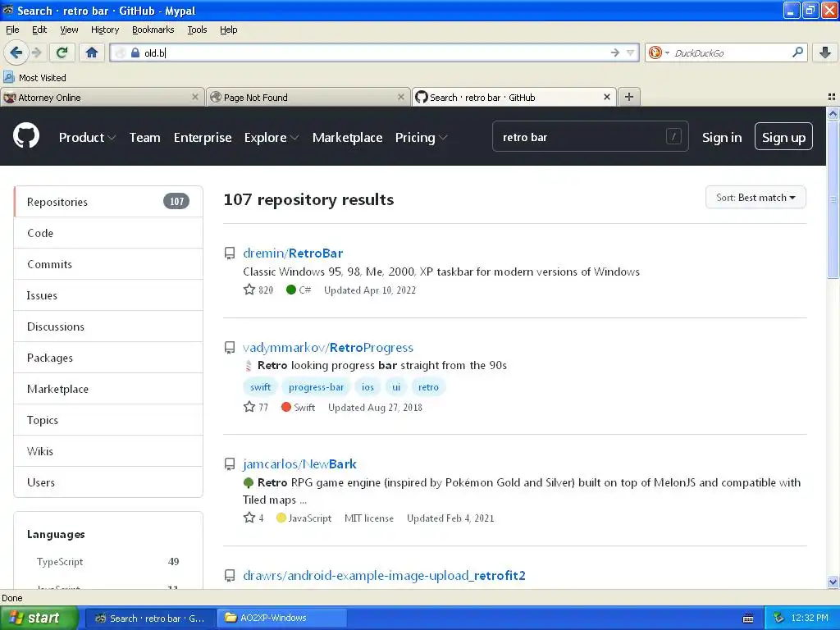Click the star icon showing 820
This screenshot has width=840, height=630.
tap(249, 290)
